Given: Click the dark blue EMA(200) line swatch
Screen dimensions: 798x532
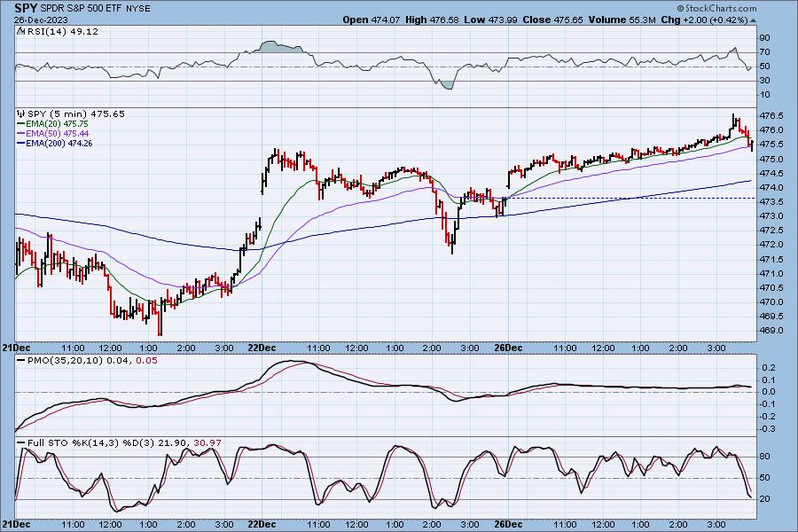Looking at the screenshot, I should coord(21,143).
